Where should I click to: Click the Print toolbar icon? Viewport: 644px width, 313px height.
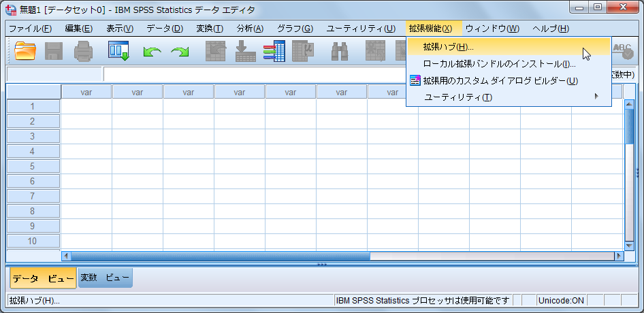coord(83,51)
